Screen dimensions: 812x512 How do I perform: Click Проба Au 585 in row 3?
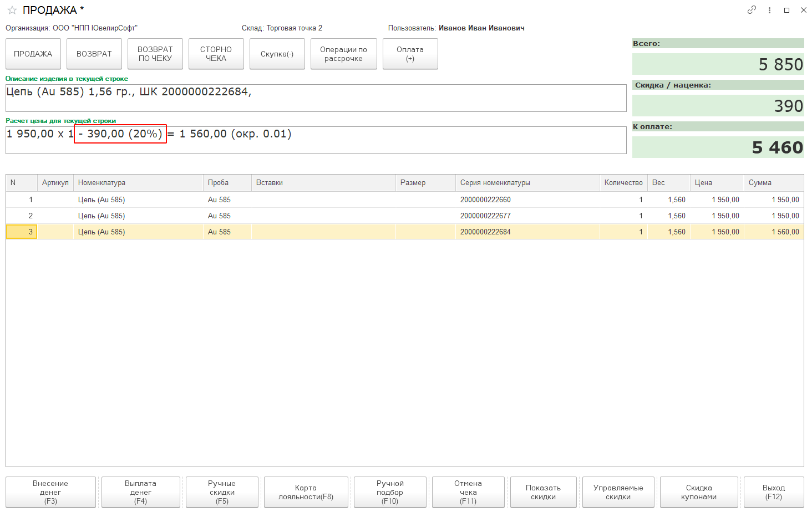pos(227,232)
